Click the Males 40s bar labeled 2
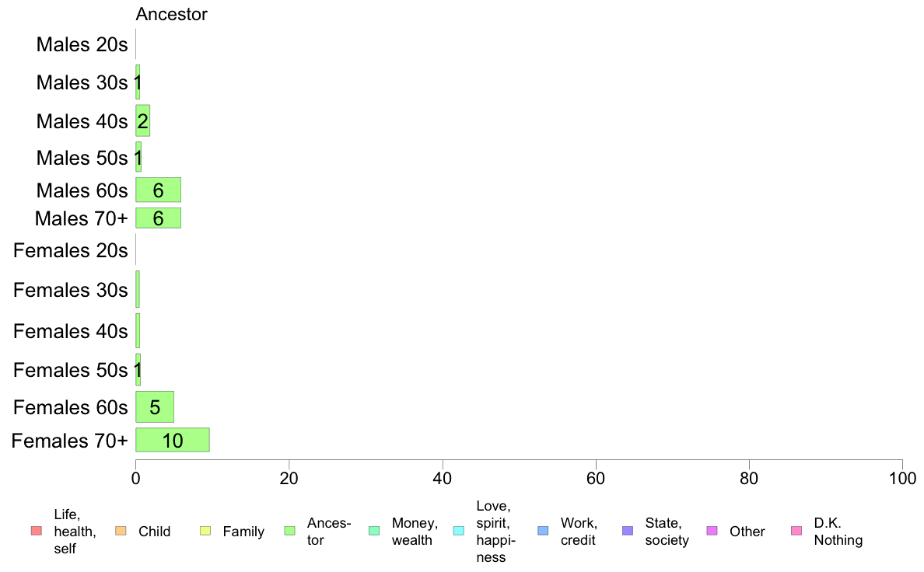924x572 pixels. pos(142,120)
